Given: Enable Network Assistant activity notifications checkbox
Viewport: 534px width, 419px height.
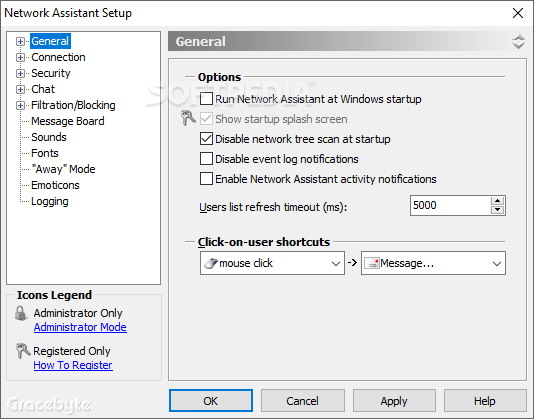Looking at the screenshot, I should pyautogui.click(x=206, y=179).
